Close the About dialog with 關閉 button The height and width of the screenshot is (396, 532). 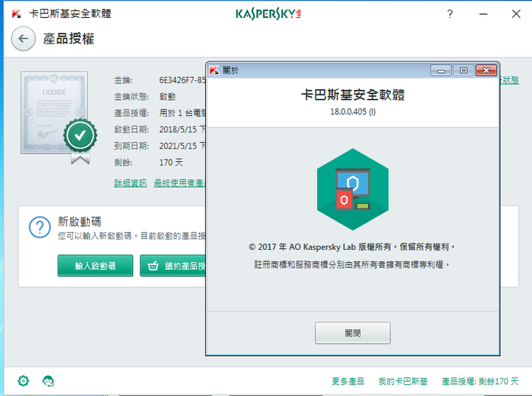click(352, 333)
